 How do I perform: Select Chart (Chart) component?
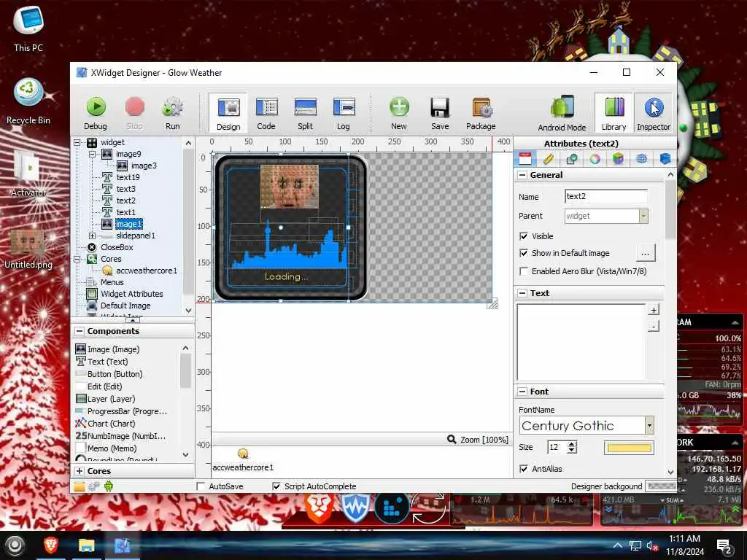tap(105, 424)
